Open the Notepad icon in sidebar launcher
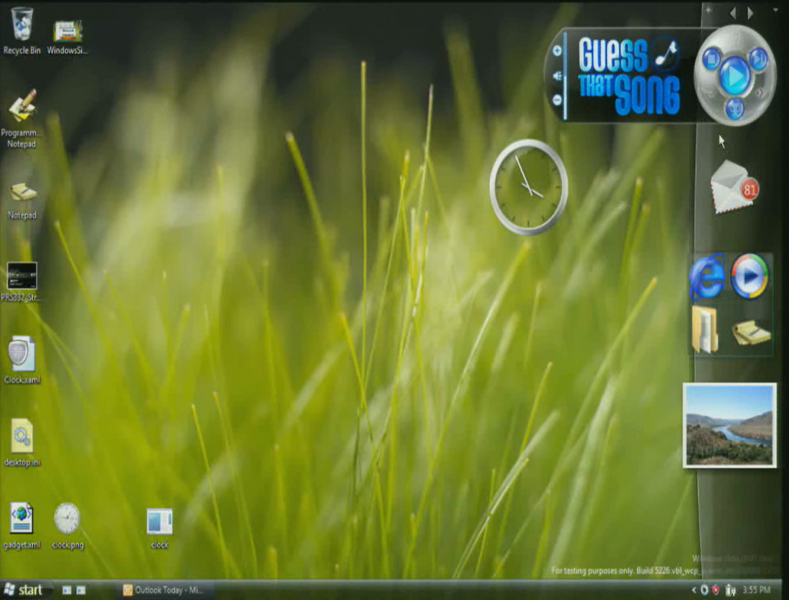Viewport: 789px width, 600px height. 751,332
